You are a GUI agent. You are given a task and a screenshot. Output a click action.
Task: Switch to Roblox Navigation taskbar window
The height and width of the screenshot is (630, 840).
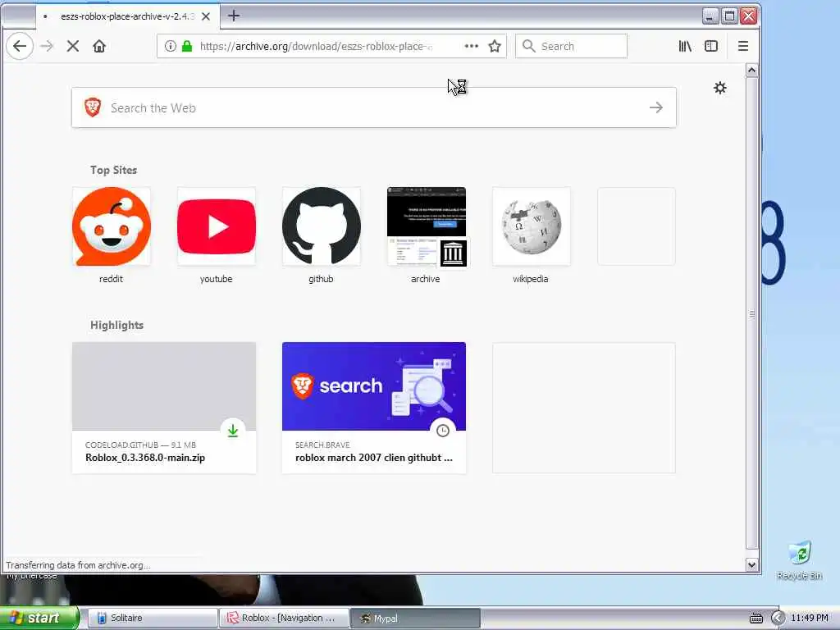(x=284, y=618)
